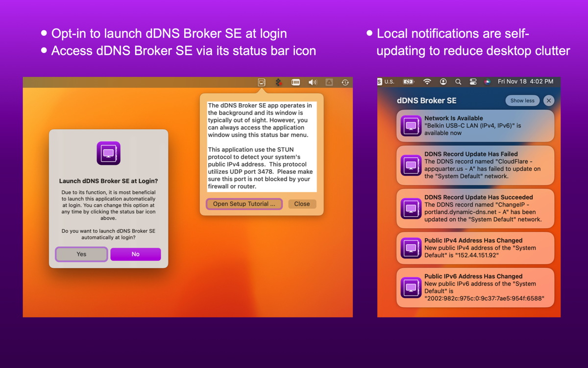Close the status bar info popover
This screenshot has height=368, width=588.
click(302, 204)
